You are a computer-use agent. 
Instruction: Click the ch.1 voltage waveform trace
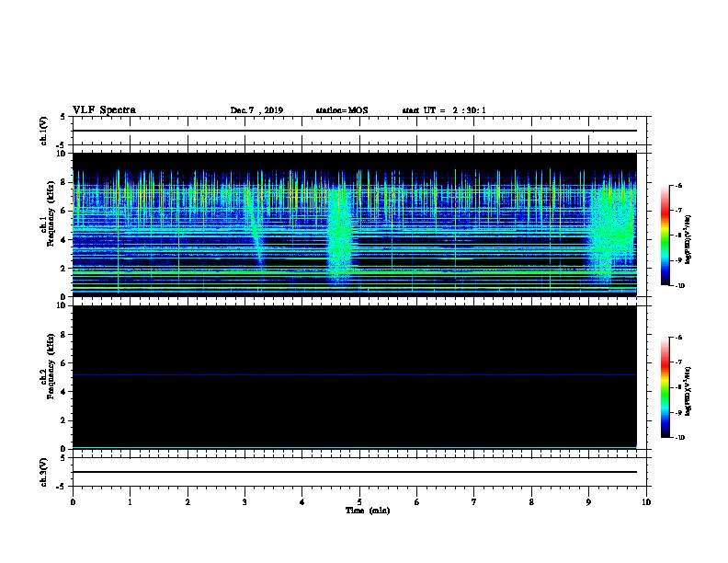coord(355,131)
